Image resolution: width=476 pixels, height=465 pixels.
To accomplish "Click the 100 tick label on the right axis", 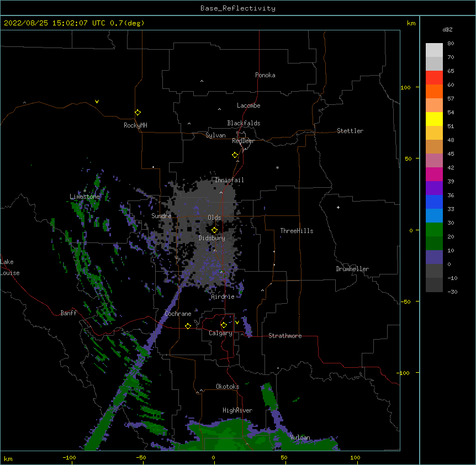I will 405,87.
